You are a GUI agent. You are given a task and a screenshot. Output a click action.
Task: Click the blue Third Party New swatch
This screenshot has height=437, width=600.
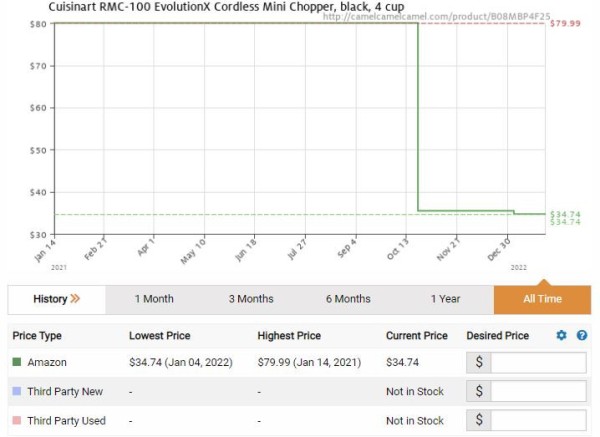(x=17, y=391)
